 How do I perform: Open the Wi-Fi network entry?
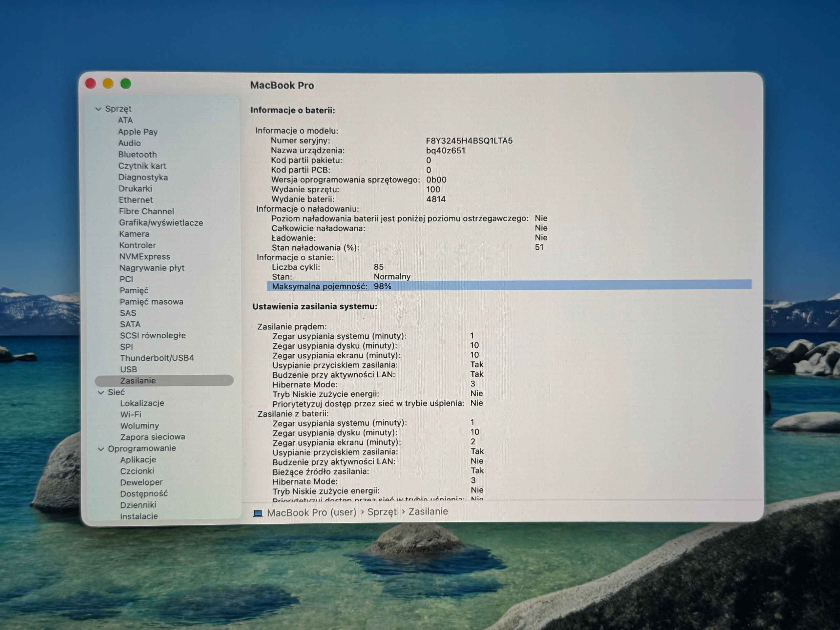coord(131,414)
